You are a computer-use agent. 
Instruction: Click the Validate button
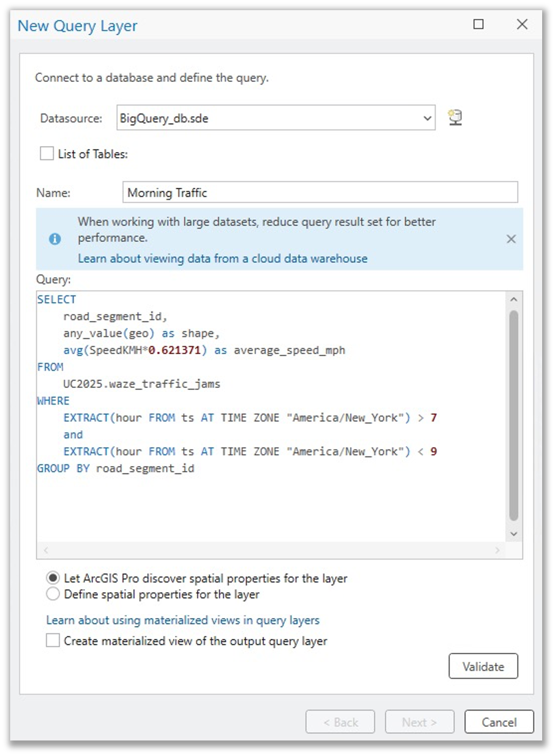coord(483,666)
